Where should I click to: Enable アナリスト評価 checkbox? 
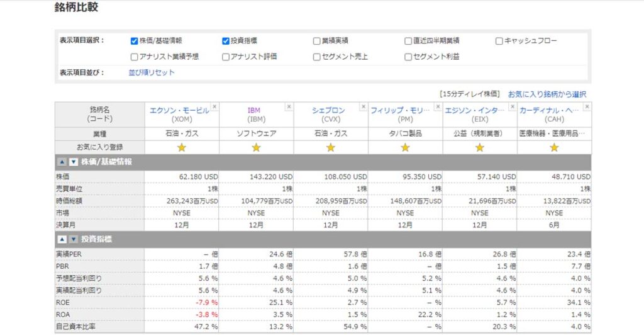coord(226,57)
